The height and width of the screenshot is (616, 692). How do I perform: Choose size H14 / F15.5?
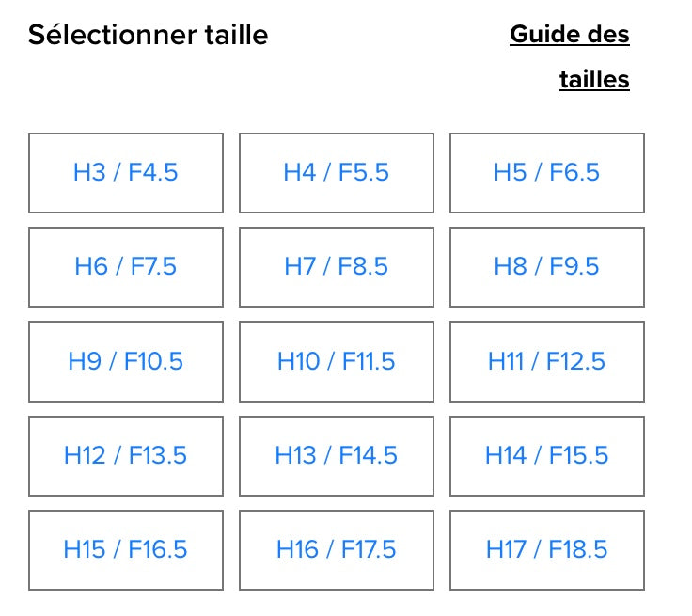[x=547, y=456]
